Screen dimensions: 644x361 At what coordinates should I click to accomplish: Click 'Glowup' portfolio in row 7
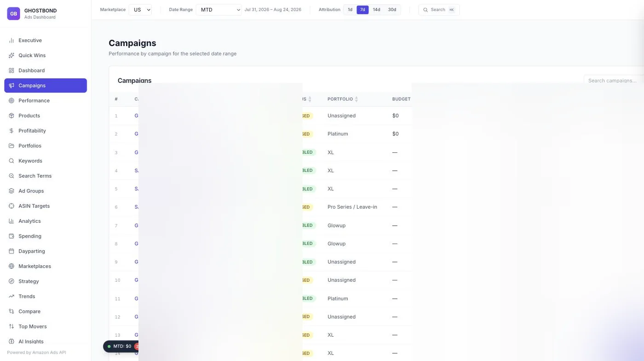[336, 226]
